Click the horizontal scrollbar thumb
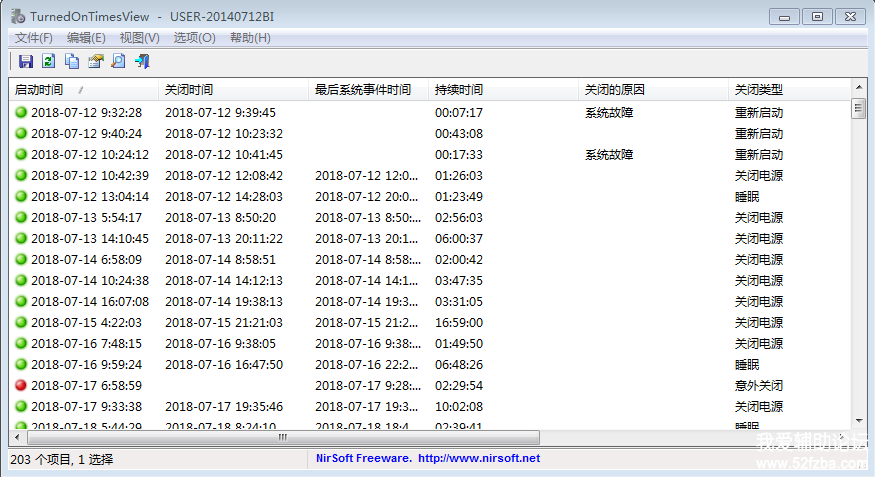Image resolution: width=875 pixels, height=477 pixels. tap(283, 437)
